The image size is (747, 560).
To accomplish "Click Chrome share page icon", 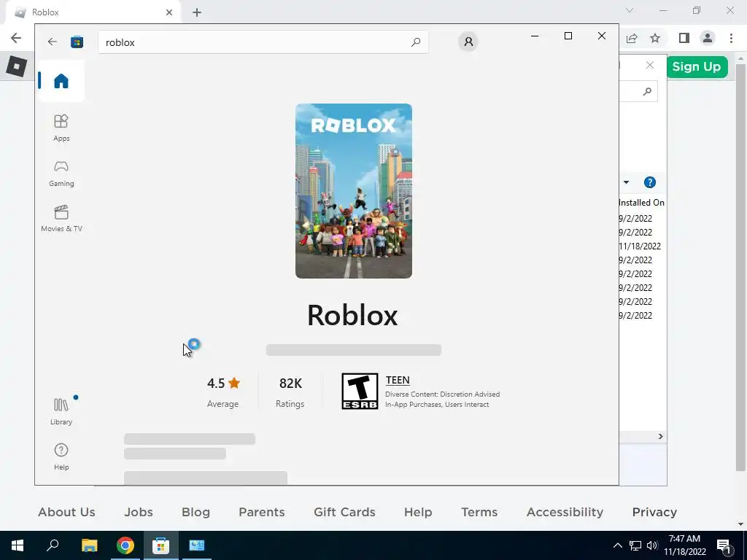I will tap(632, 38).
